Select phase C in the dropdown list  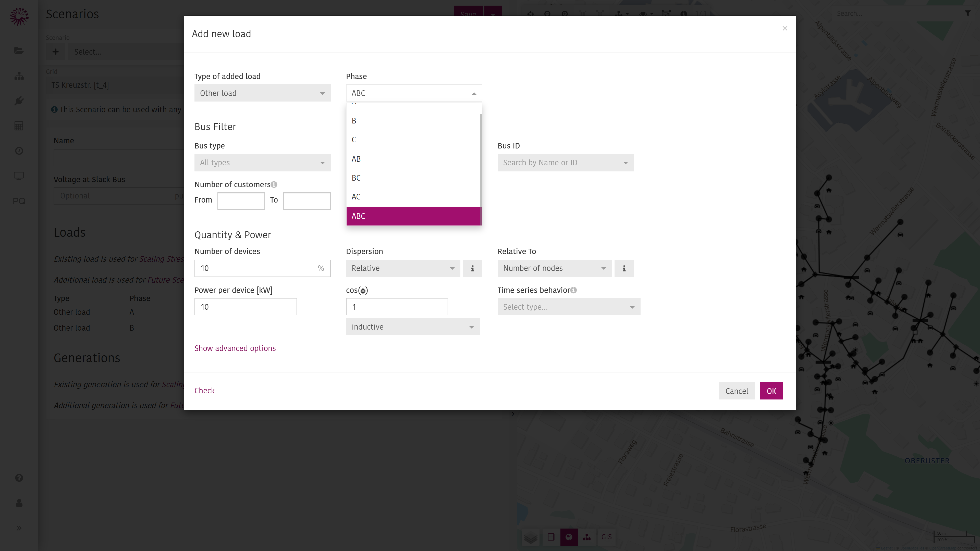[x=413, y=140]
